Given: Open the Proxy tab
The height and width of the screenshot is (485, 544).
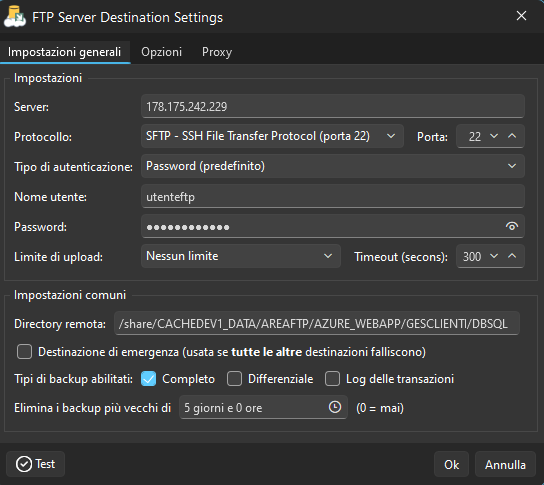Looking at the screenshot, I should pyautogui.click(x=217, y=52).
